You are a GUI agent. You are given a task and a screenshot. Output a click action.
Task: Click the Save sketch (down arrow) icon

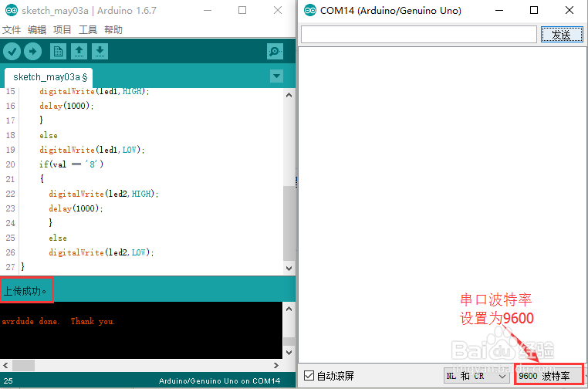coord(100,52)
